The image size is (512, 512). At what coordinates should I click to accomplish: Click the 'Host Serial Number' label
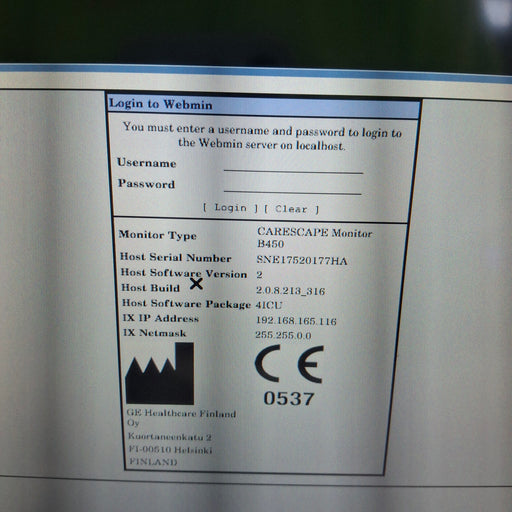176,257
